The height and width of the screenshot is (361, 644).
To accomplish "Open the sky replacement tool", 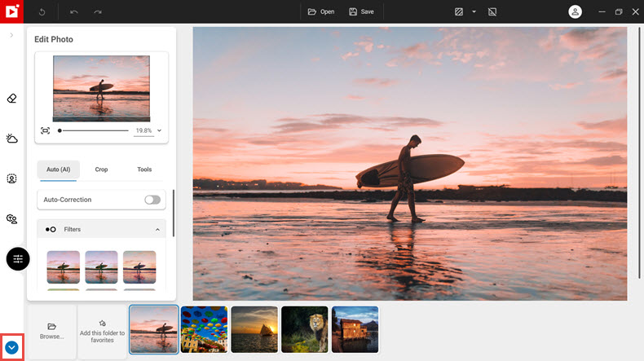I will pos(11,139).
